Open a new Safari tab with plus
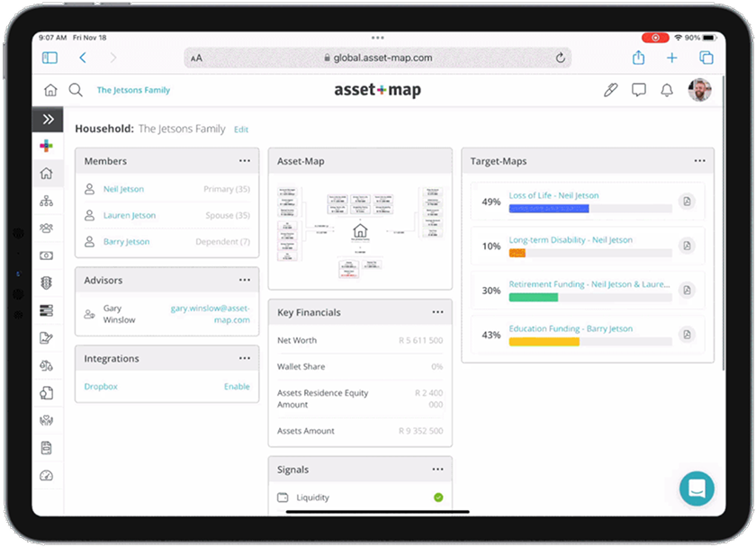 click(671, 58)
